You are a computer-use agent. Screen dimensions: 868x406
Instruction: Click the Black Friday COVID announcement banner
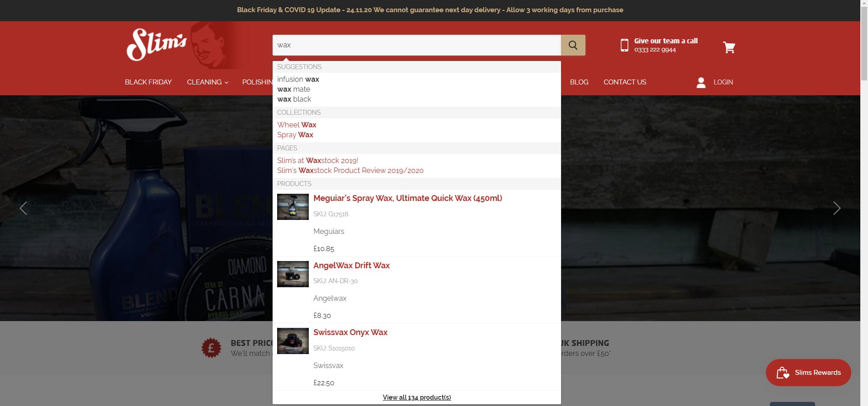tap(430, 10)
